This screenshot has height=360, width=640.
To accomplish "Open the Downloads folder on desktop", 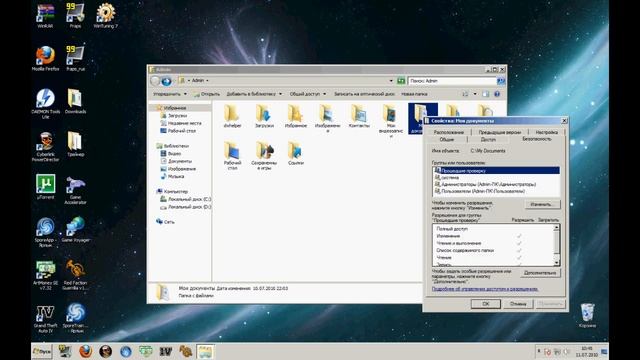I will click(x=75, y=101).
